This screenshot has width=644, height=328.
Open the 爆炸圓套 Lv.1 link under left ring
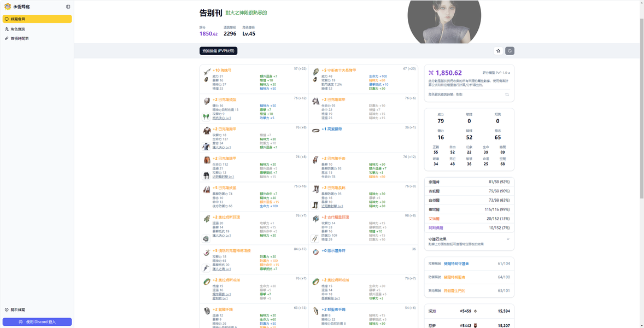pos(221,294)
